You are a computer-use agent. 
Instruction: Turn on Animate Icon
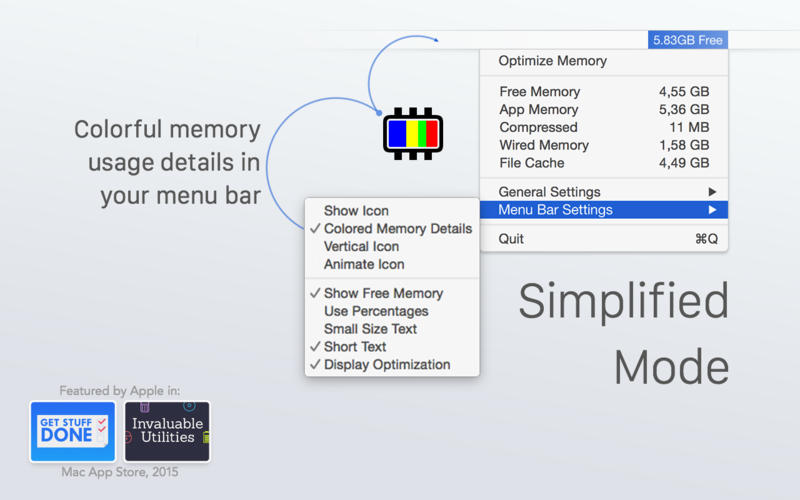(363, 265)
